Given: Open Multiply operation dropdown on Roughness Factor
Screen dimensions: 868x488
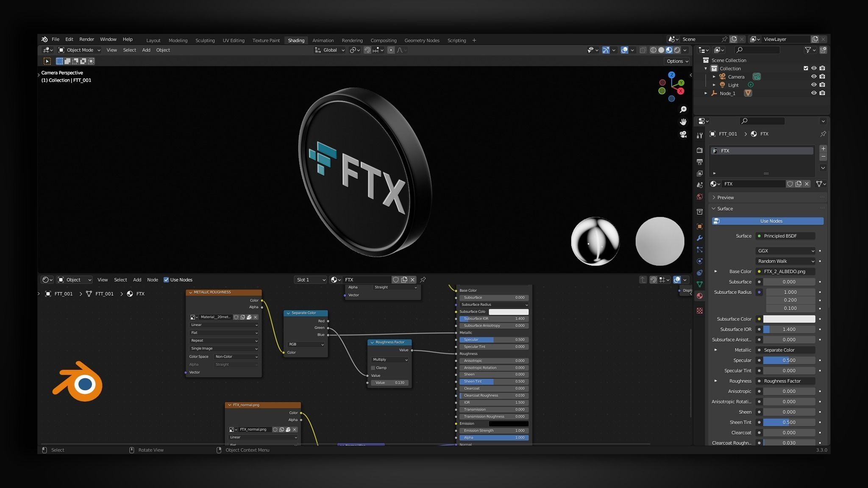Looking at the screenshot, I should [390, 360].
